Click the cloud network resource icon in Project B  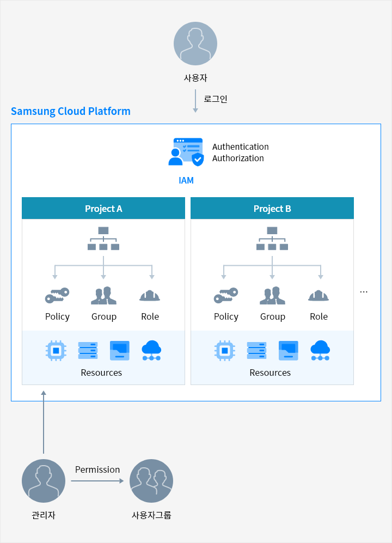320,350
